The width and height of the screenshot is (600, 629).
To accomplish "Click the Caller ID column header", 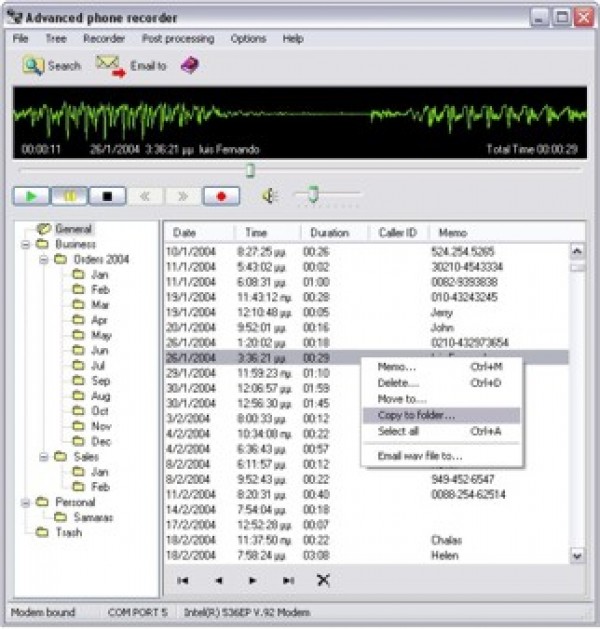I will (x=397, y=233).
